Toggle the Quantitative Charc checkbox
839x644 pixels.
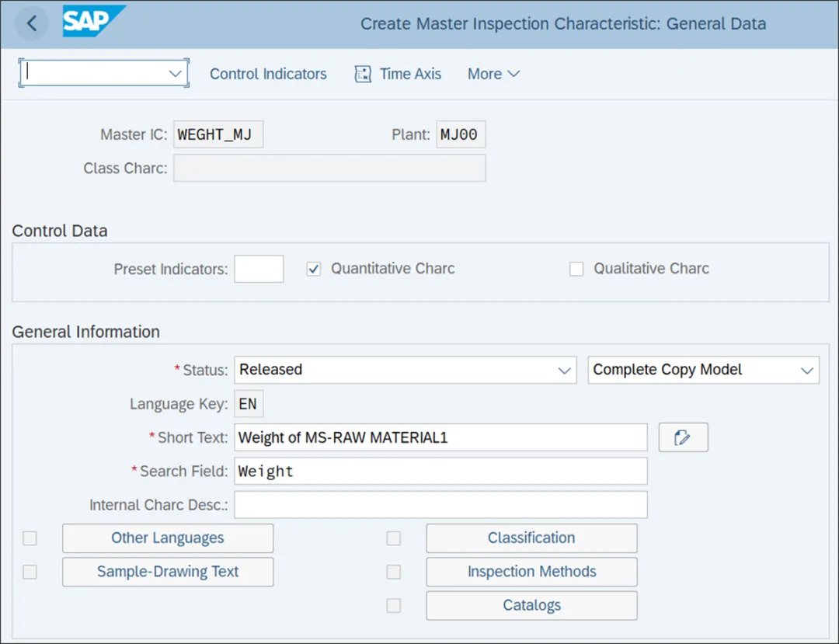click(314, 269)
